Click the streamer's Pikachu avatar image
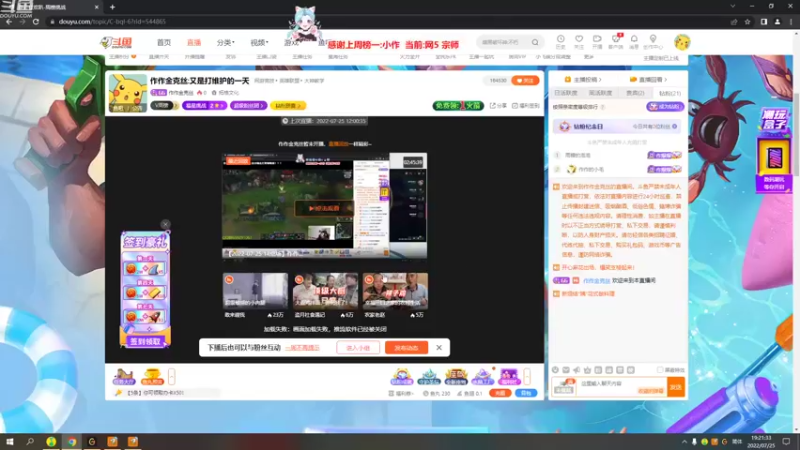The height and width of the screenshot is (450, 800). [x=128, y=93]
